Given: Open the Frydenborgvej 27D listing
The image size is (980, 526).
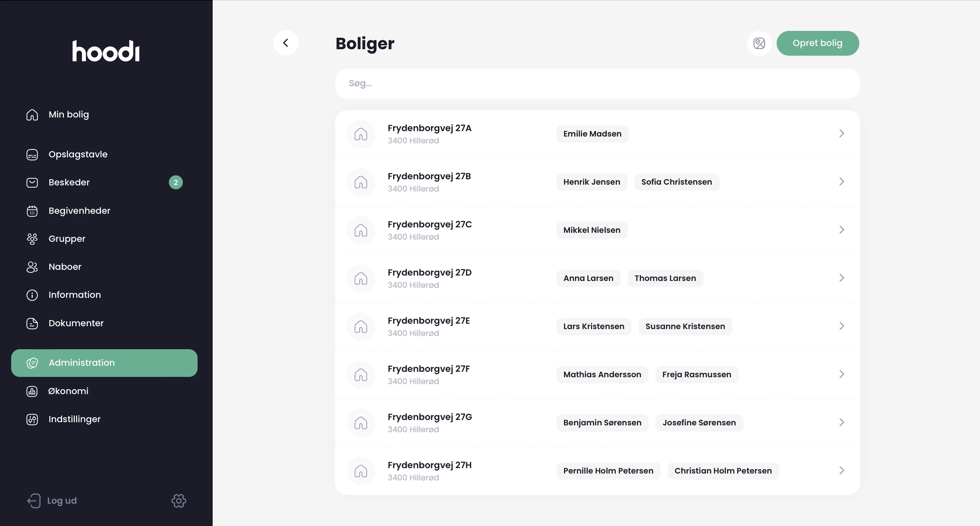Looking at the screenshot, I should (597, 278).
